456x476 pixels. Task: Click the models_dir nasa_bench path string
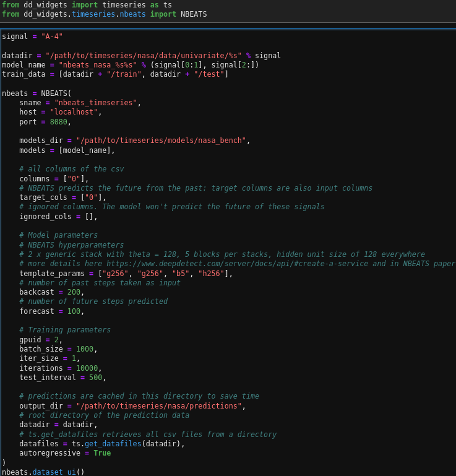coord(161,141)
